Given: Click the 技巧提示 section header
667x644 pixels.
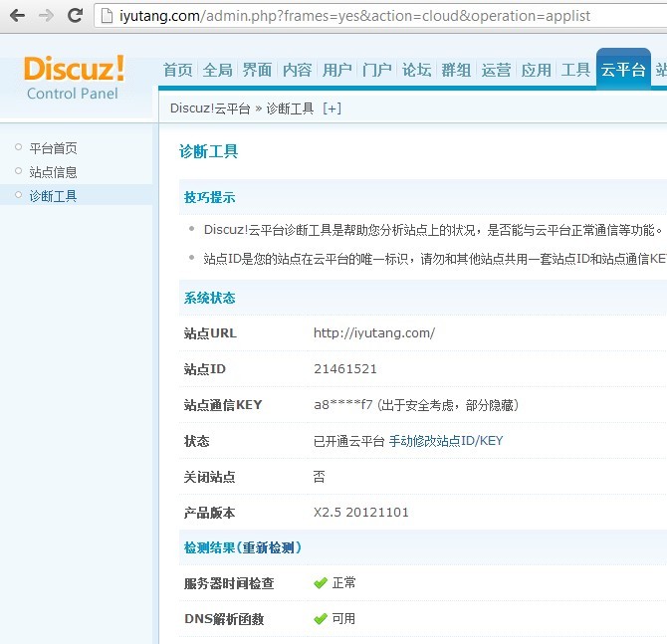Looking at the screenshot, I should point(209,197).
